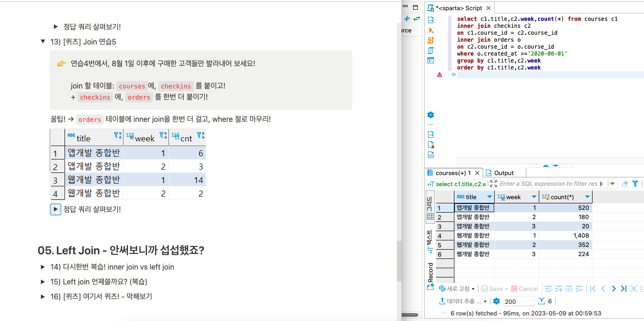
Task: Click the duplicate row icon
Action: click(569, 289)
